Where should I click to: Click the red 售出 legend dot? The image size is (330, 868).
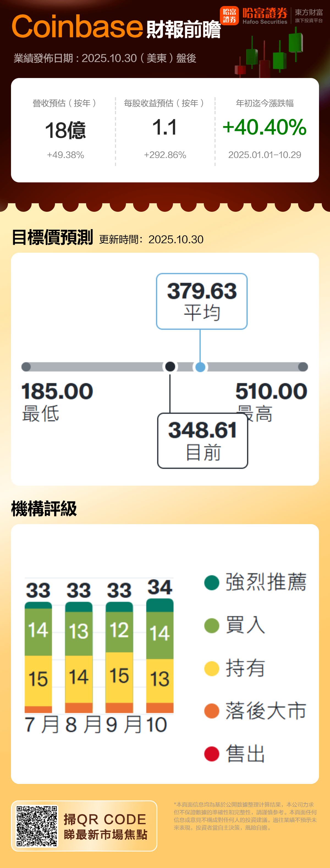211,754
